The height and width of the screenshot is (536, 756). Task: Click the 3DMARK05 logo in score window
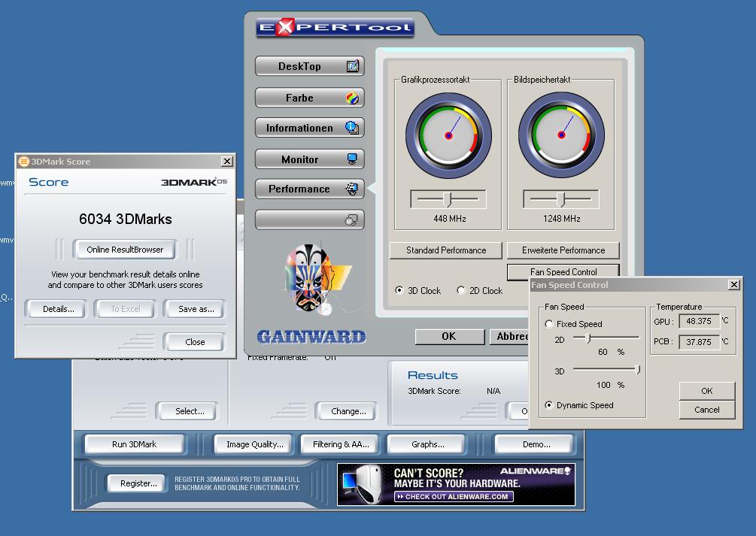click(x=194, y=182)
